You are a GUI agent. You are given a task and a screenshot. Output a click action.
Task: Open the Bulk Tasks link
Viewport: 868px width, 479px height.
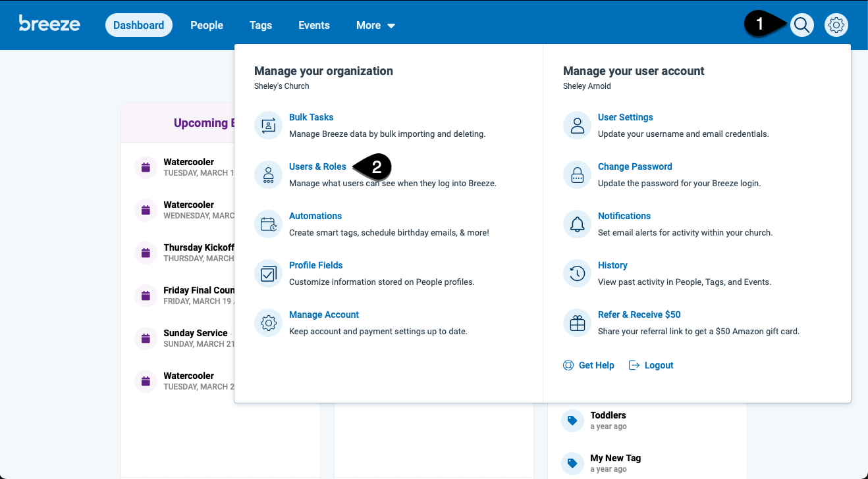pyautogui.click(x=312, y=117)
